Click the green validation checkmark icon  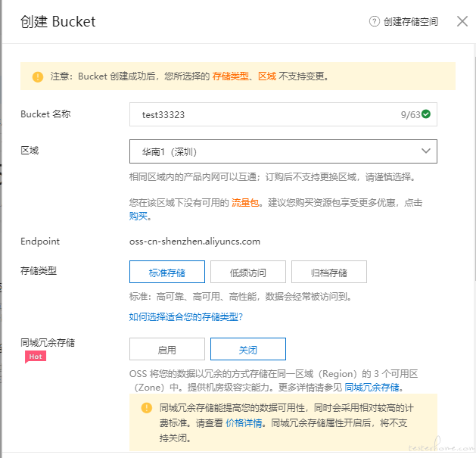click(x=426, y=114)
